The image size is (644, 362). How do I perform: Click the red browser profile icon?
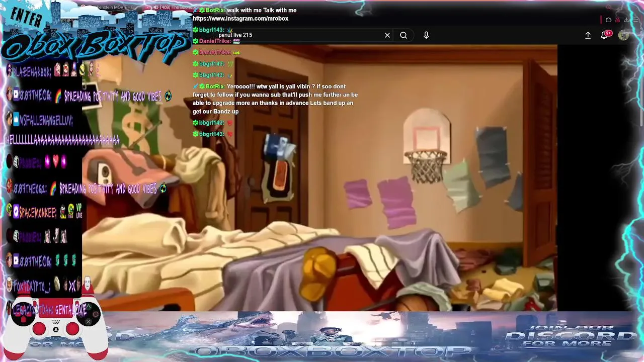(618, 20)
